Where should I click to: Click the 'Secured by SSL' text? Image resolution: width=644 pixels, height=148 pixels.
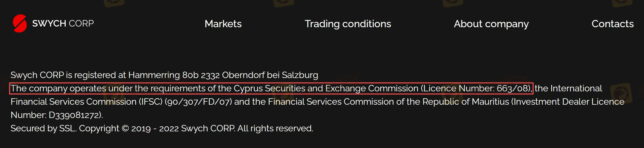[43, 128]
